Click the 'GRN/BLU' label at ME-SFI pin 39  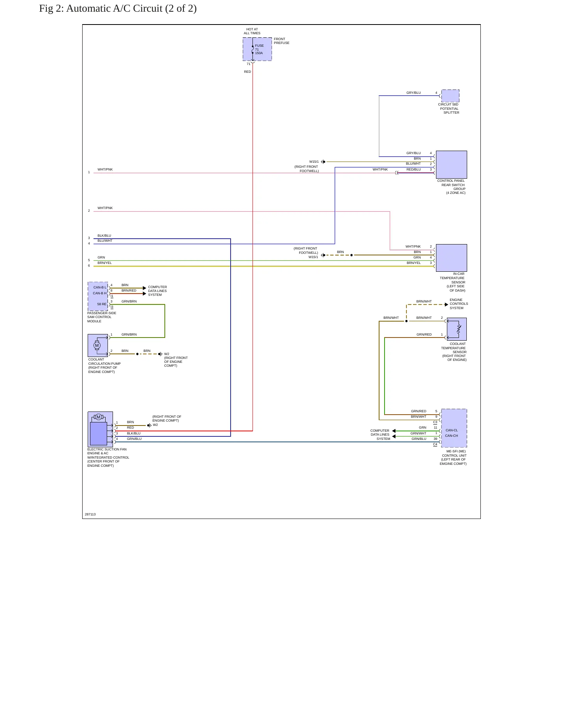pos(419,439)
